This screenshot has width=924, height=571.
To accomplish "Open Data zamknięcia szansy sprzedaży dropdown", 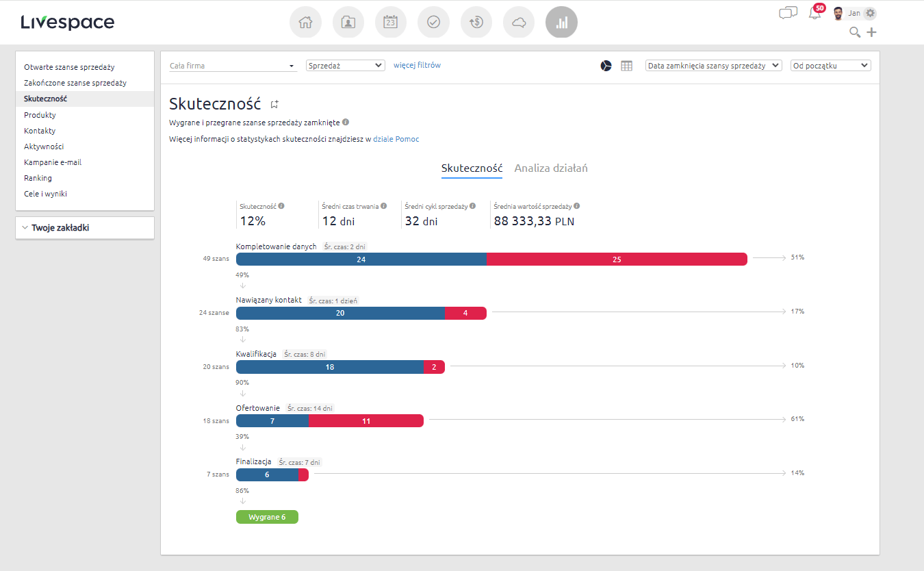I will coord(713,66).
